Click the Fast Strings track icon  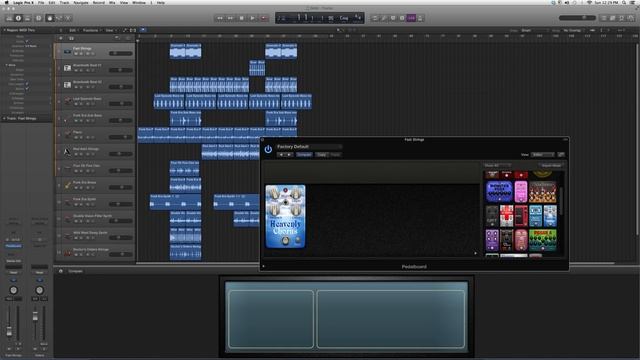(x=67, y=51)
